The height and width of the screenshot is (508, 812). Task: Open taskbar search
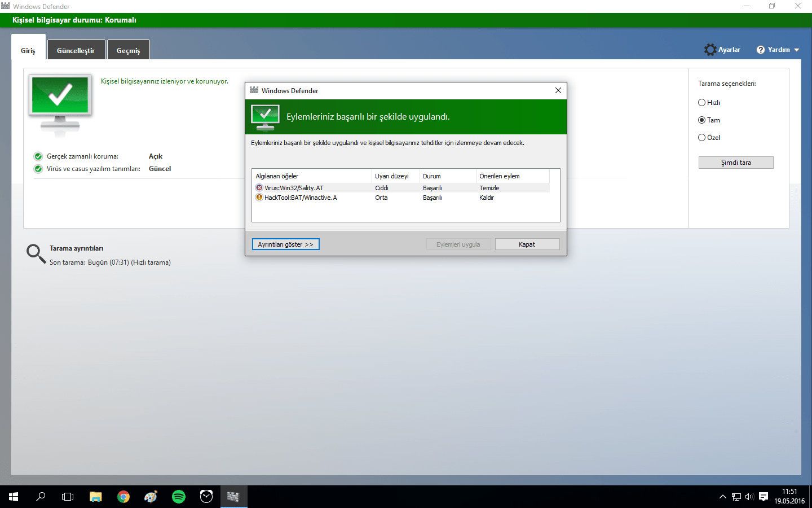click(x=41, y=497)
